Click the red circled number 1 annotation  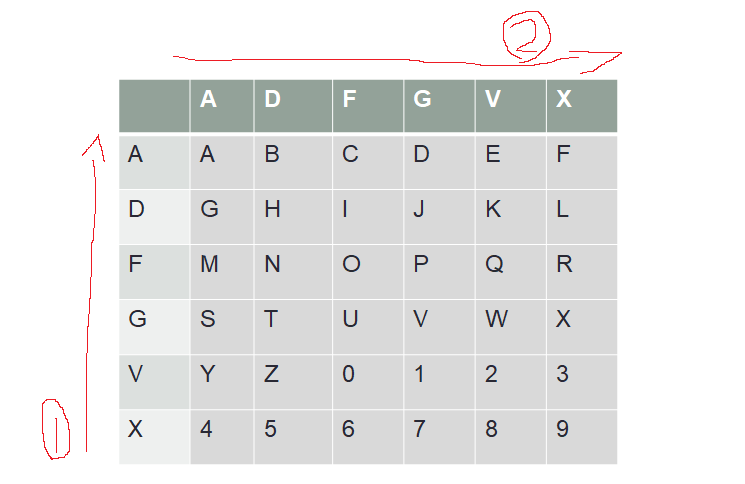(56, 429)
